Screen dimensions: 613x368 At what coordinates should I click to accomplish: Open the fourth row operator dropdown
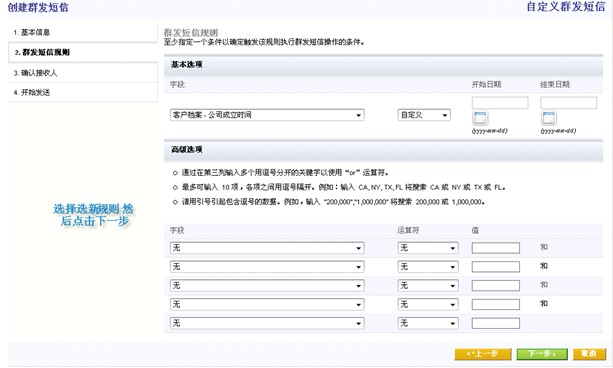tap(428, 304)
